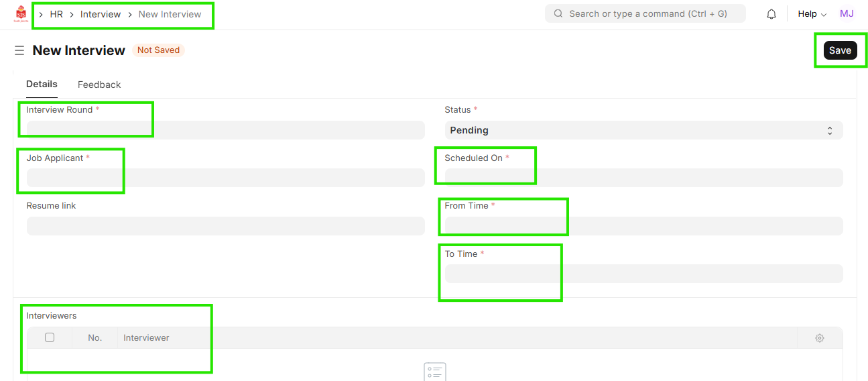Viewport: 868px width, 381px height.
Task: Switch to the Feedback tab
Action: click(99, 85)
